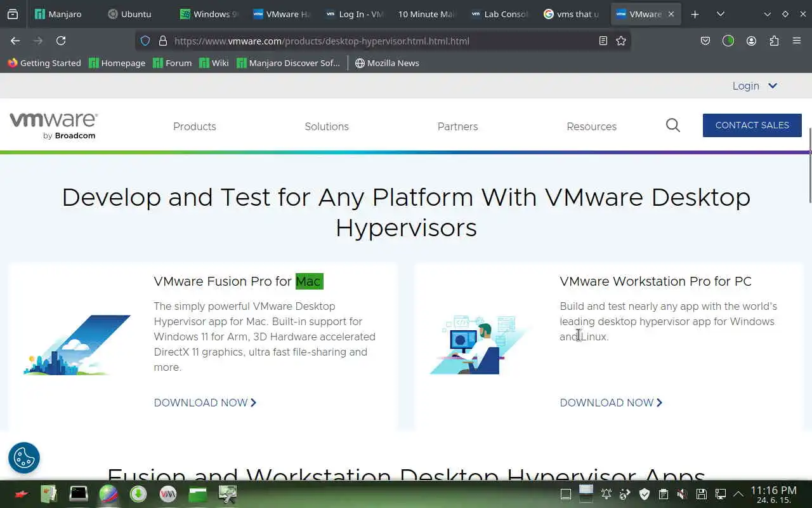Image resolution: width=812 pixels, height=508 pixels.
Task: Launch terminal from the taskbar
Action: coord(79,494)
